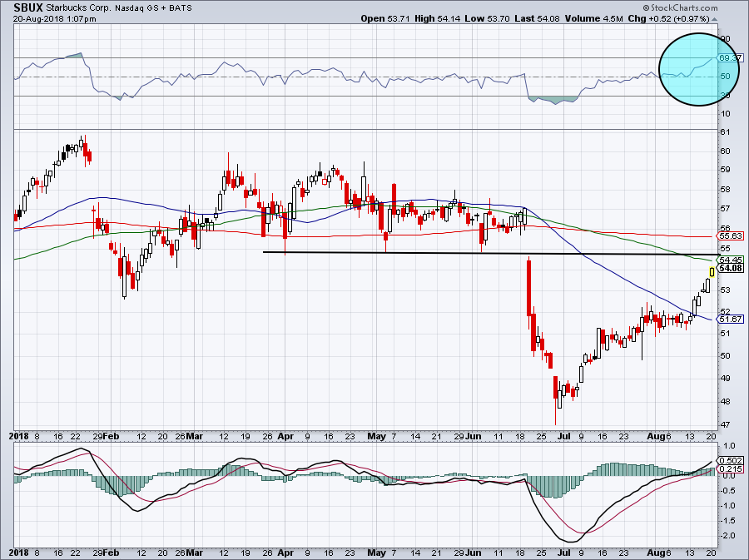
Task: Click the Last 54.08 value in the header
Action: [x=537, y=18]
